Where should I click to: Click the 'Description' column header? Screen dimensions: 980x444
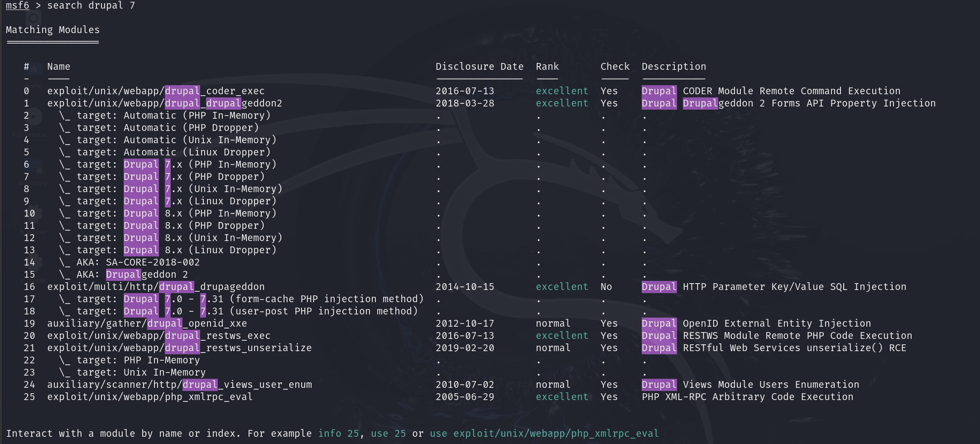pos(674,67)
